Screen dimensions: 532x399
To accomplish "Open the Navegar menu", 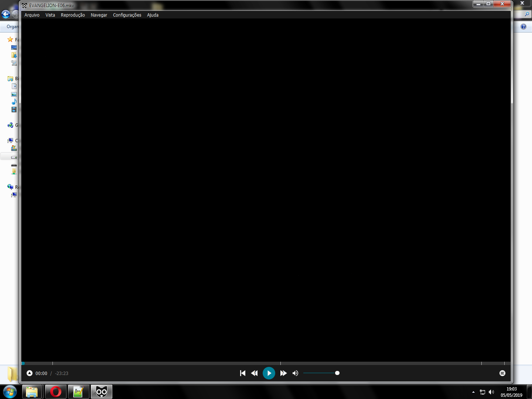I will [99, 15].
